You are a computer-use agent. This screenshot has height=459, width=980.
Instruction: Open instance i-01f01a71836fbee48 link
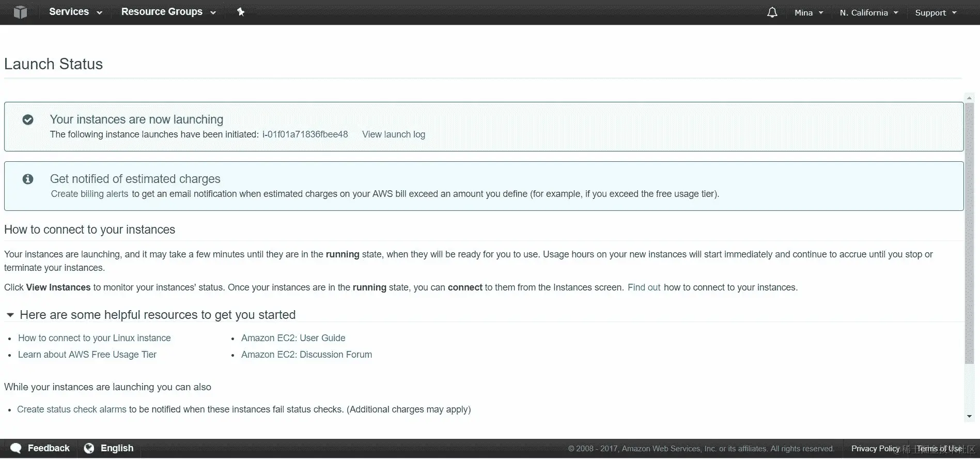[305, 134]
